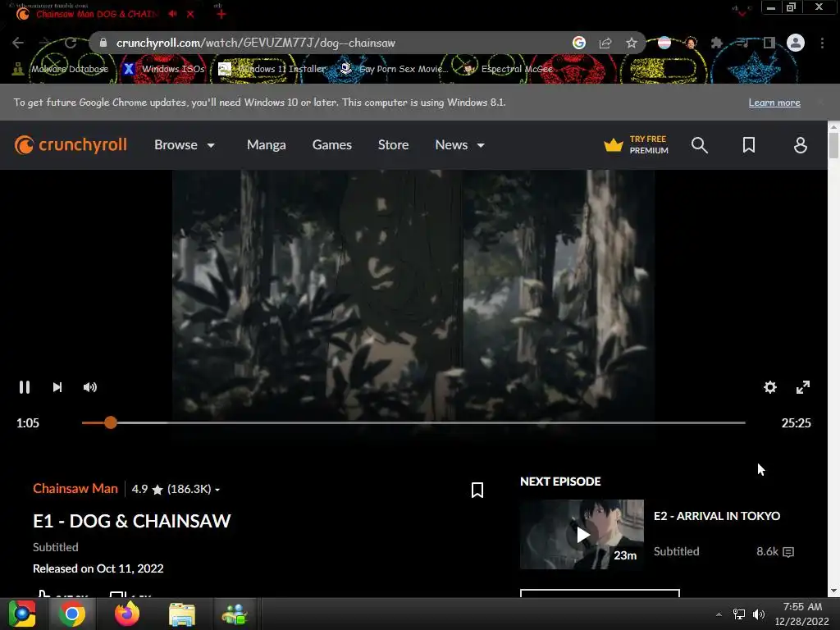Open Chrome three-dot menu
This screenshot has width=840, height=630.
pos(822,43)
